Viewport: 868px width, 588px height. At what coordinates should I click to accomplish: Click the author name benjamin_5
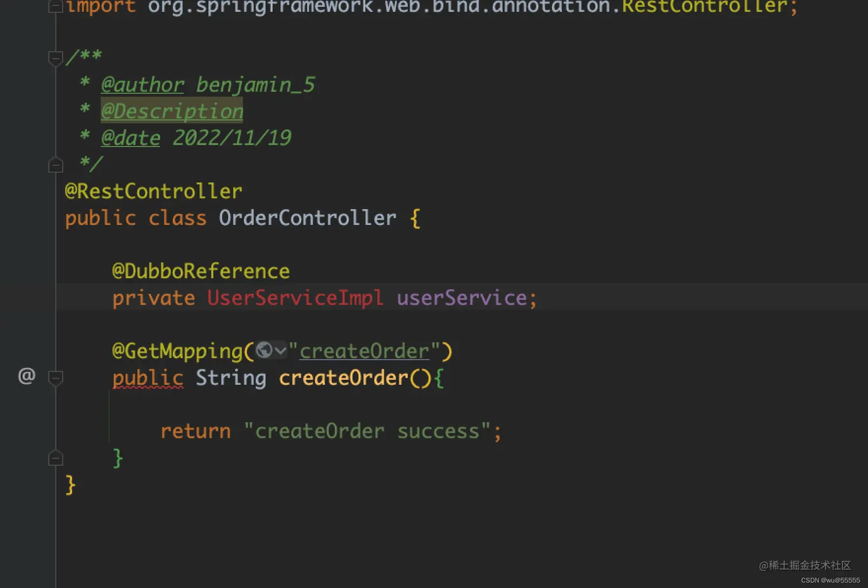[x=255, y=85]
